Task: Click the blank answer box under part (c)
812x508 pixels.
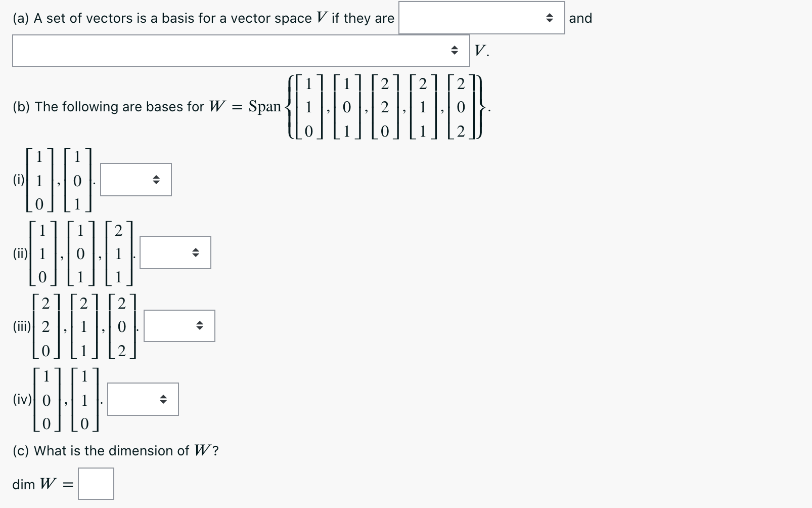Action: (x=96, y=484)
